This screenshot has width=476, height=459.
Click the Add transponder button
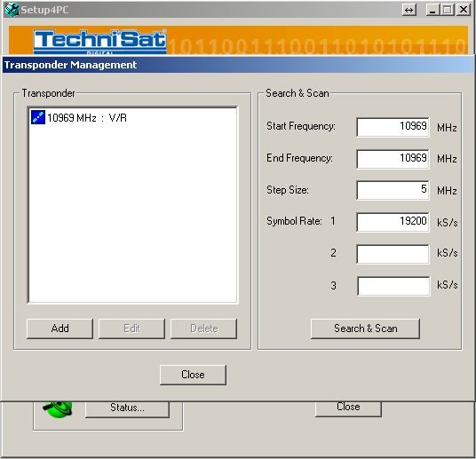point(59,328)
